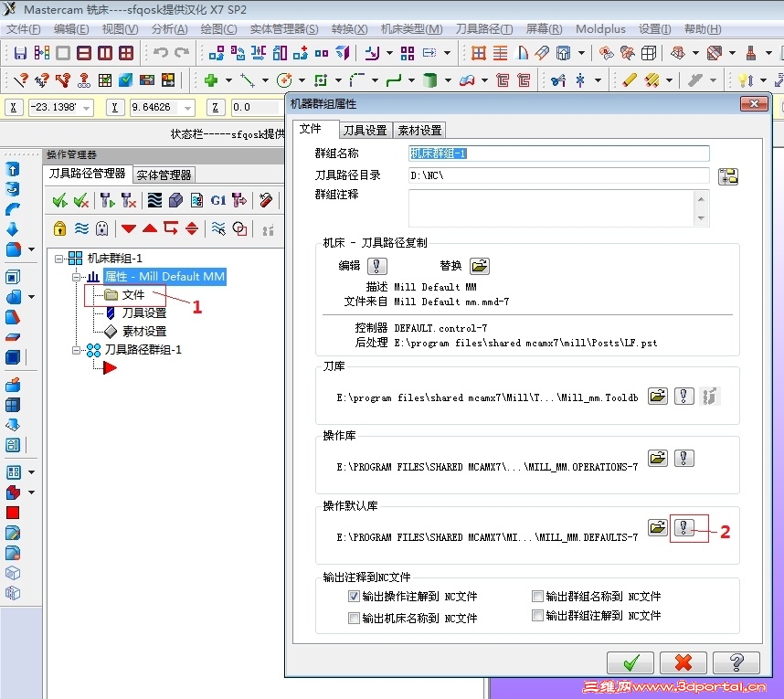Click the green plus create point icon
784x699 pixels.
coord(211,80)
